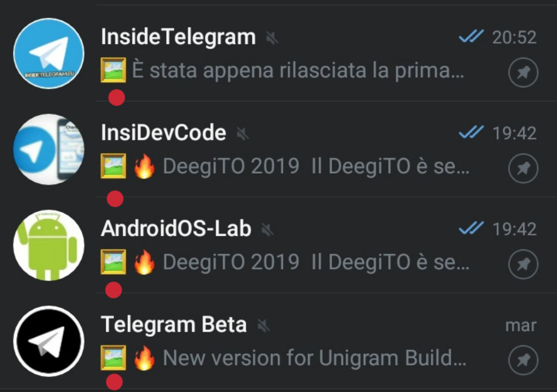This screenshot has width=557, height=392.
Task: Click the double check marks next to 20:52
Action: (471, 37)
